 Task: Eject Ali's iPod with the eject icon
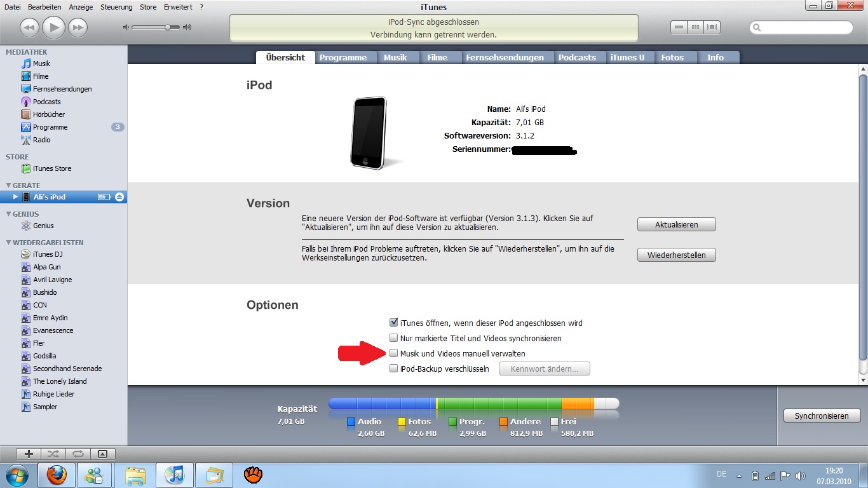point(119,197)
